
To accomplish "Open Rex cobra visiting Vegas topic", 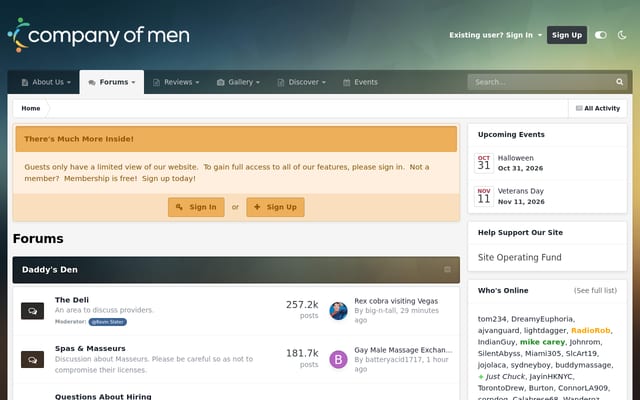I will [x=396, y=301].
